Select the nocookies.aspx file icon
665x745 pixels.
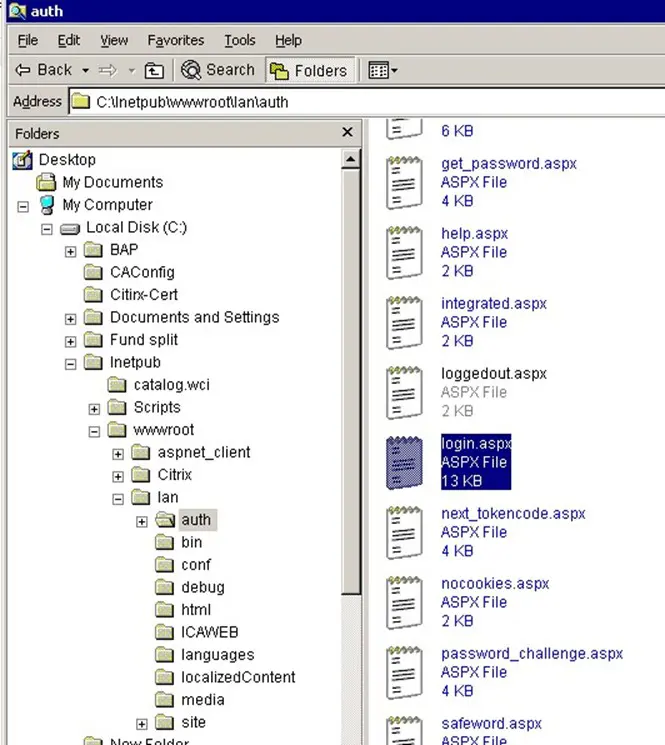(x=405, y=602)
